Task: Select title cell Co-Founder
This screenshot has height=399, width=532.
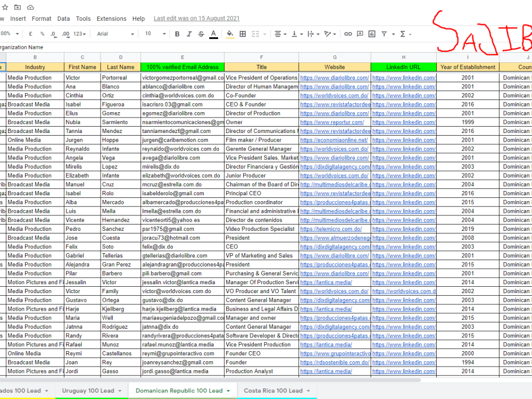Action: pos(261,95)
